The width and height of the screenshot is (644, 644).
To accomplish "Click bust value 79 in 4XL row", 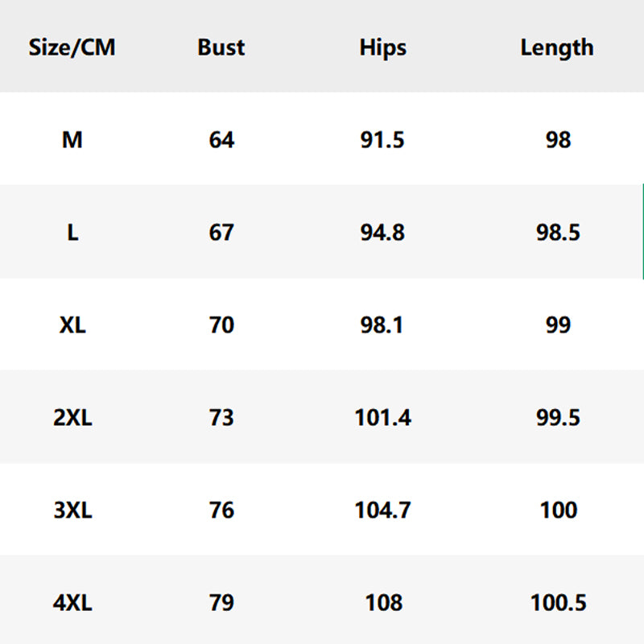I will 221,603.
